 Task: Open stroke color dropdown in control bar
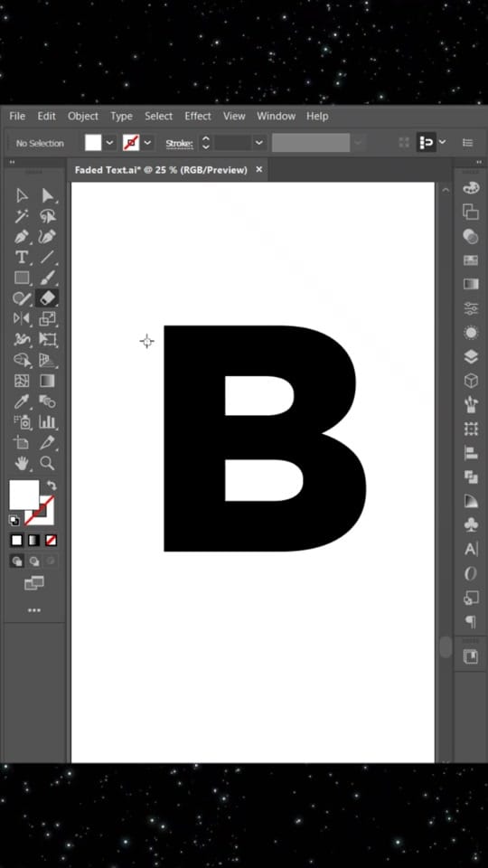pyautogui.click(x=147, y=143)
